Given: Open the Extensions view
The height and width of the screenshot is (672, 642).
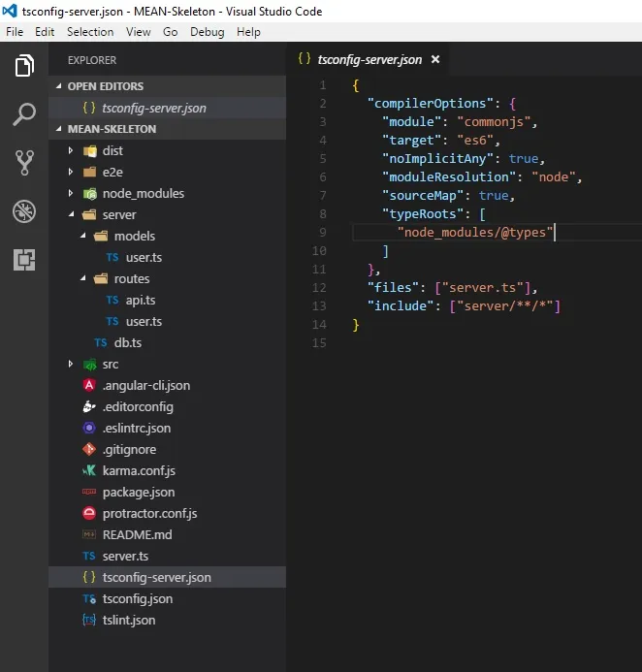Looking at the screenshot, I should tap(24, 260).
